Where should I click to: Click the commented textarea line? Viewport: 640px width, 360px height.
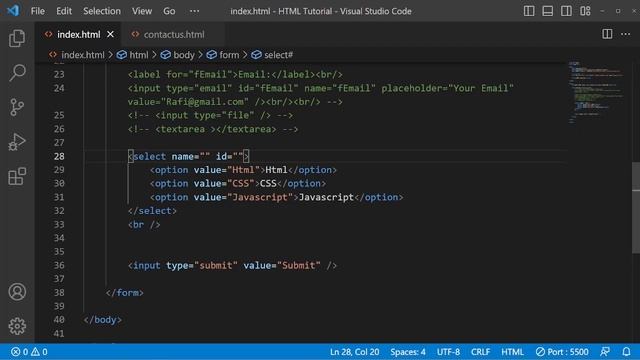[213, 129]
